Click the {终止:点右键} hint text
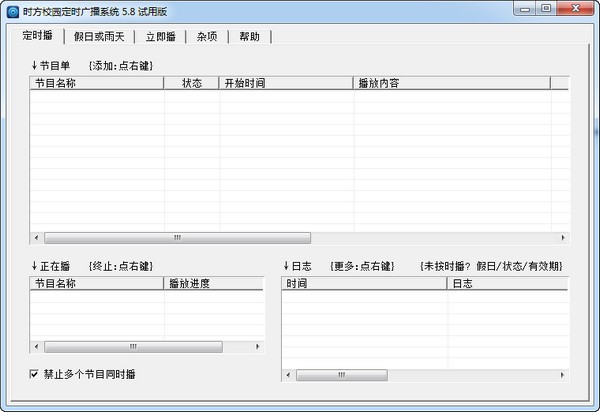 121,266
